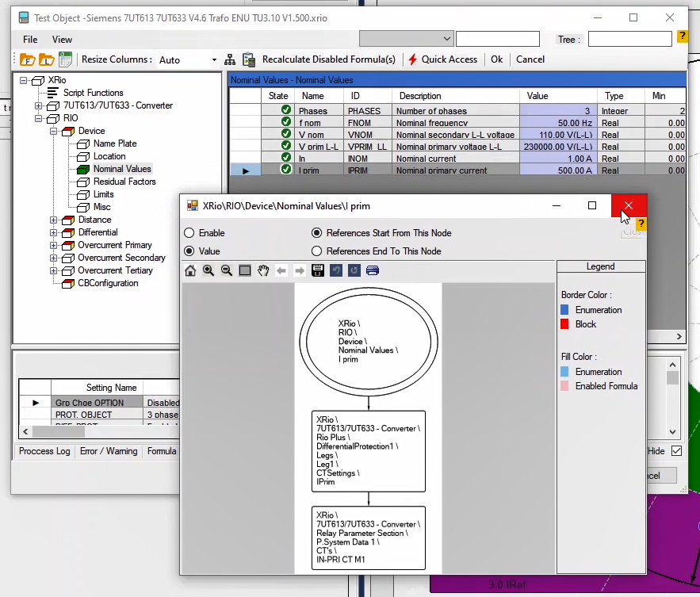700x597 pixels.
Task: Select References End To This Node
Action: pyautogui.click(x=317, y=251)
